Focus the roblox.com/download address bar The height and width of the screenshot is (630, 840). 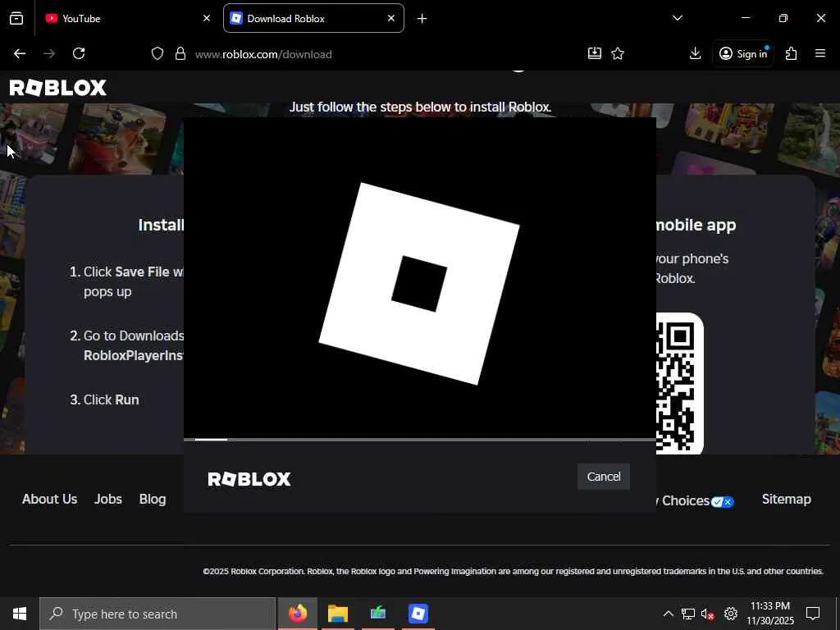point(263,54)
